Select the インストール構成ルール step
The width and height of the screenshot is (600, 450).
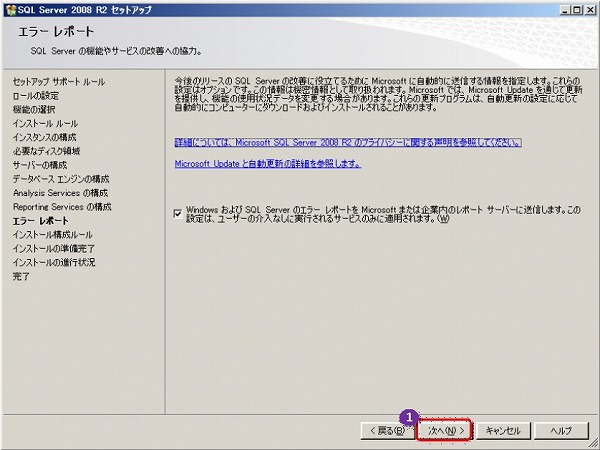click(52, 235)
